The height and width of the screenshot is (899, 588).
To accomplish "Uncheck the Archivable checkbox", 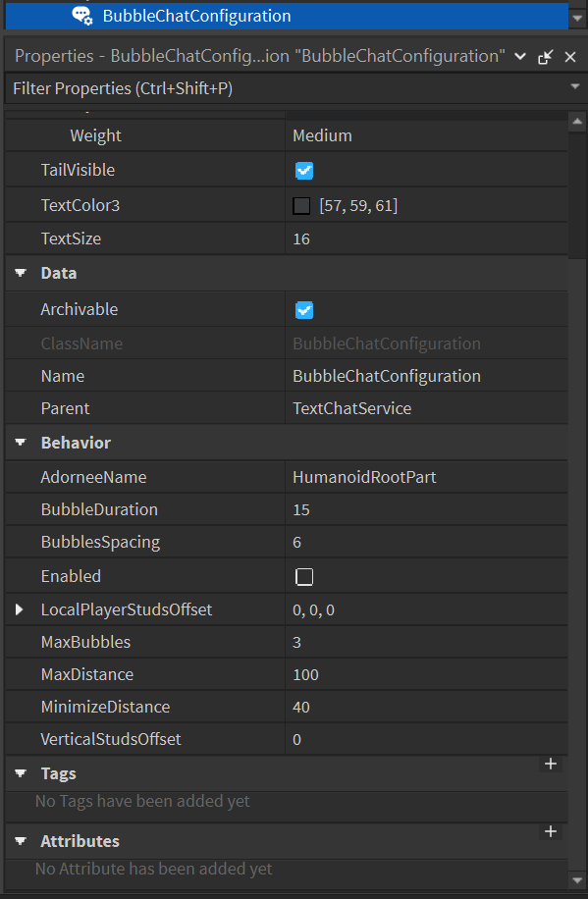I will click(304, 308).
